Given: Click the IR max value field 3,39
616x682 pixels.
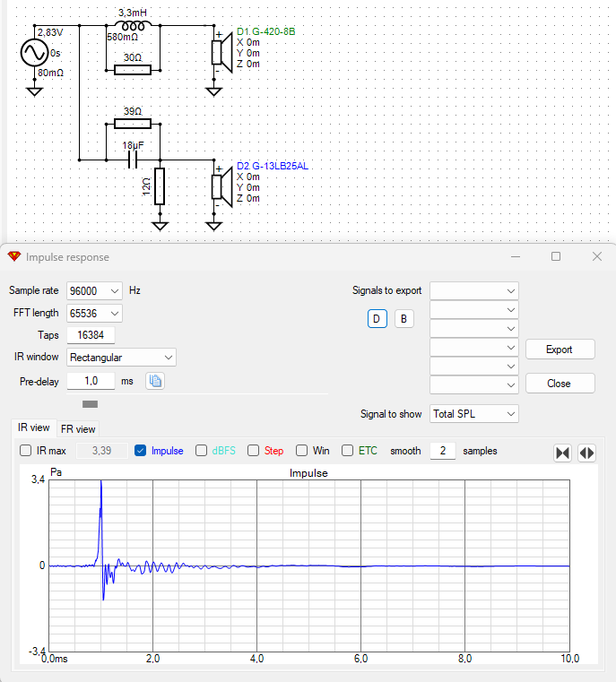Looking at the screenshot, I should coord(102,451).
